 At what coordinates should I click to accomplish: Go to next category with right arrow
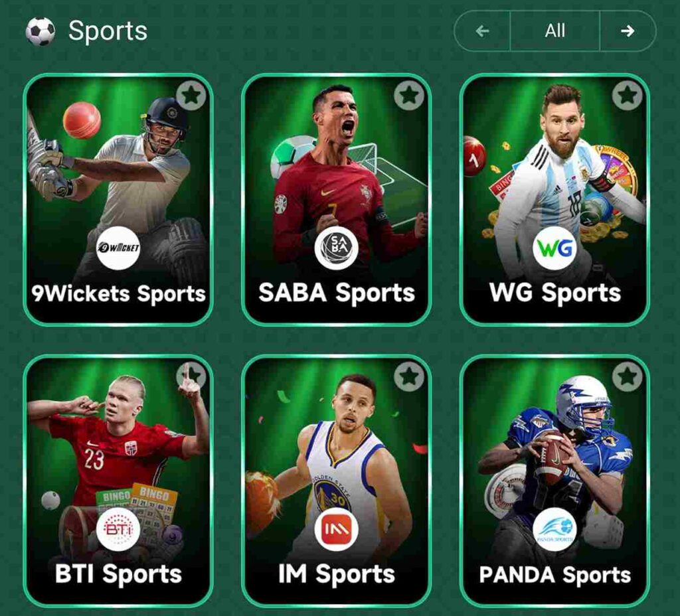(x=628, y=31)
